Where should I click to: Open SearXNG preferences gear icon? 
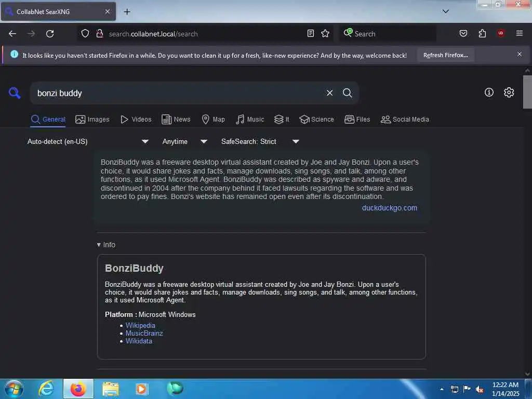click(x=509, y=92)
